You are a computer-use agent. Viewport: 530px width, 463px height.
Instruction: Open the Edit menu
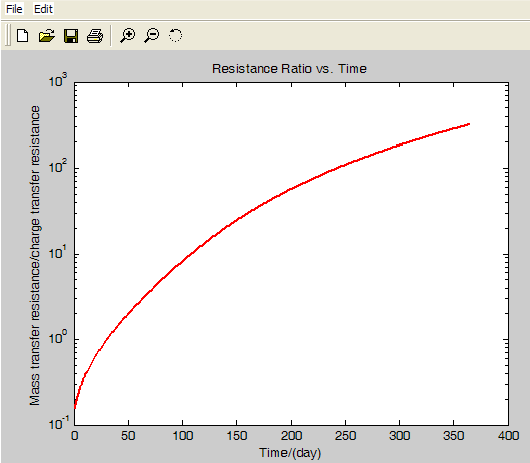tap(43, 9)
